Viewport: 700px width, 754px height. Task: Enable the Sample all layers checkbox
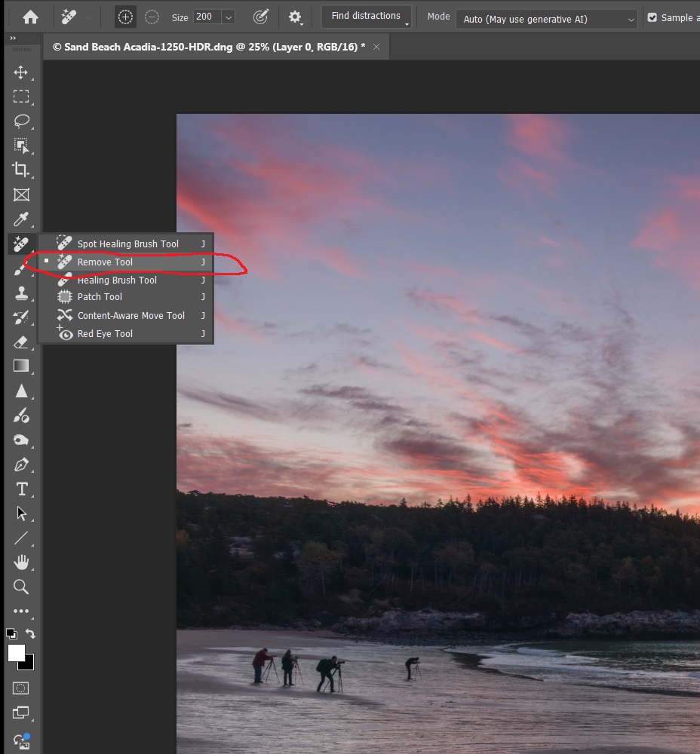pyautogui.click(x=652, y=18)
